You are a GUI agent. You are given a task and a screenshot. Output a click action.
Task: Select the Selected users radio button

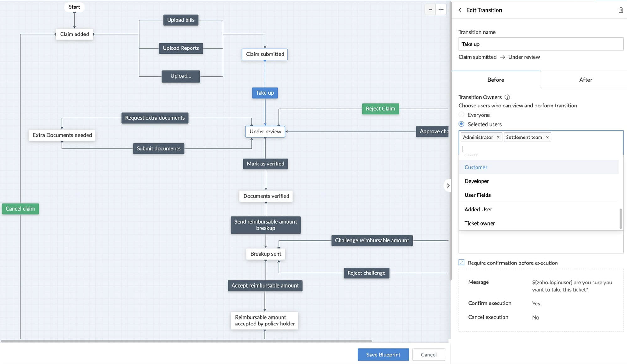(461, 124)
